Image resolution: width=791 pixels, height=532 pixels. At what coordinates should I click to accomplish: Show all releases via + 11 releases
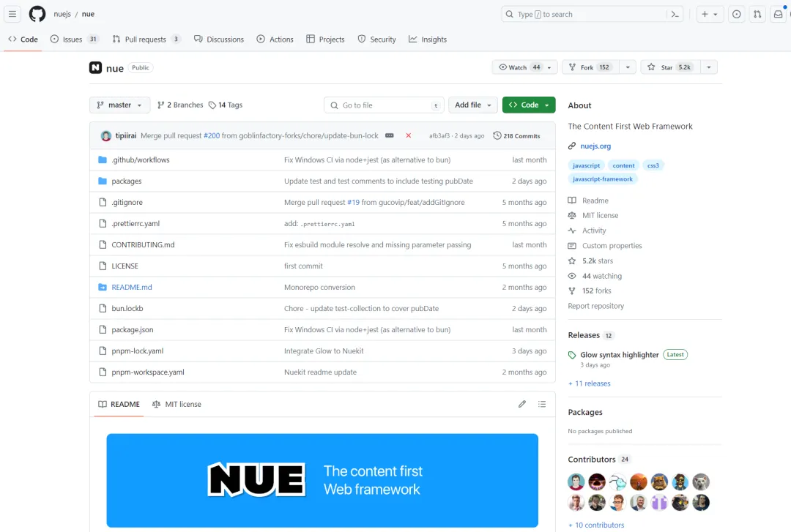(x=589, y=383)
